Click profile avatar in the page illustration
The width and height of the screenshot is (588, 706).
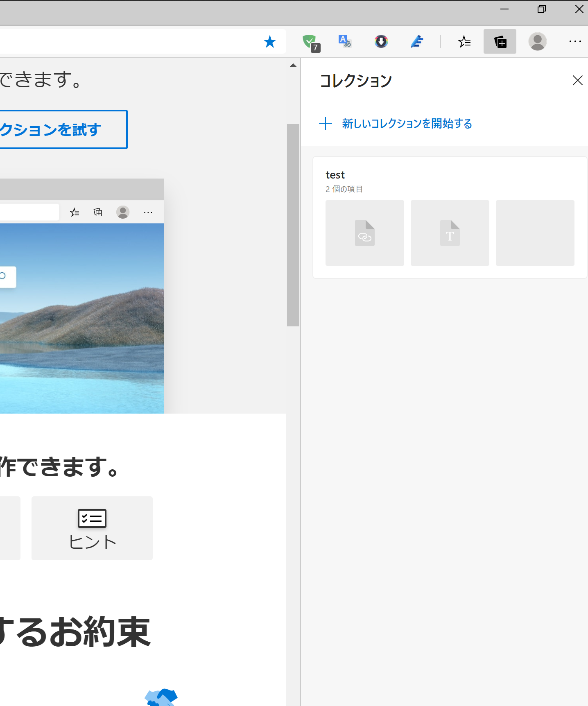click(123, 212)
